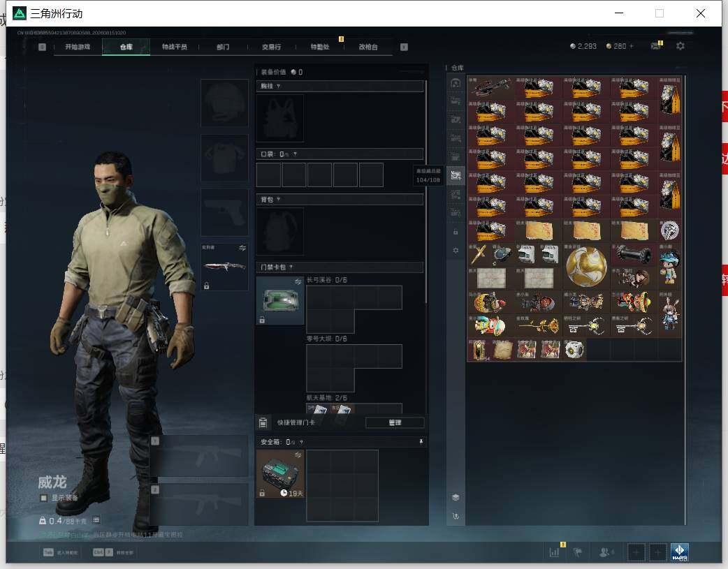Click the left navigation arrow before 开始游戏

tap(42, 47)
